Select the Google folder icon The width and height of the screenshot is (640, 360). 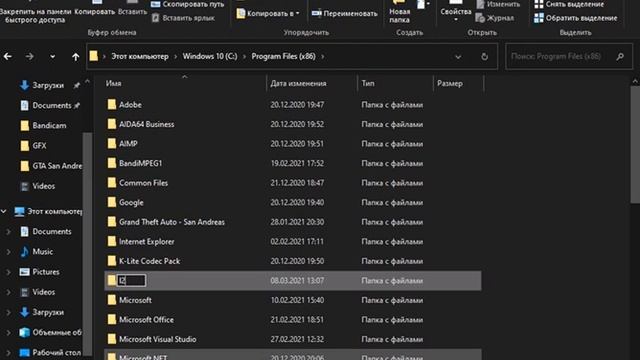coord(111,202)
